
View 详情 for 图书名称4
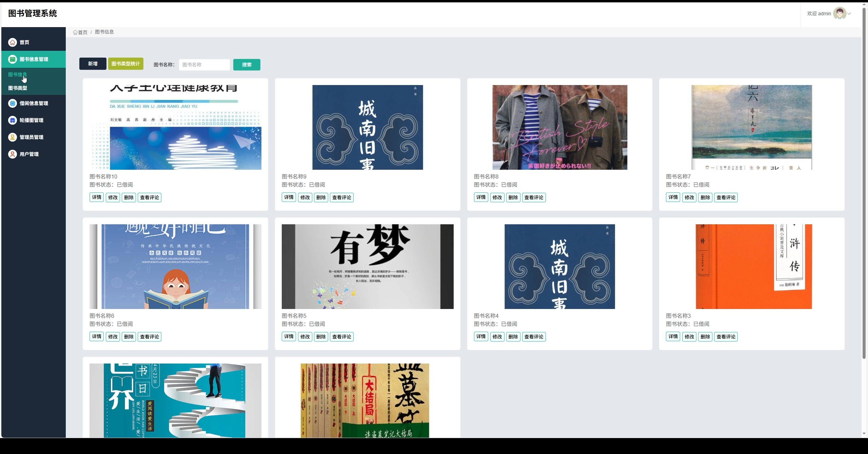(x=481, y=336)
